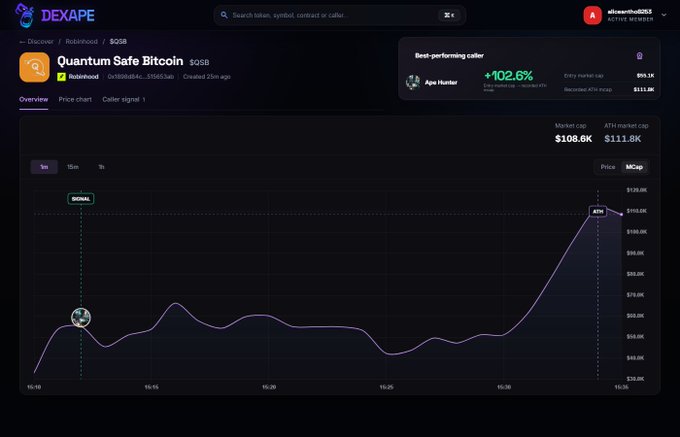Expand the account dropdown chevron

point(664,15)
